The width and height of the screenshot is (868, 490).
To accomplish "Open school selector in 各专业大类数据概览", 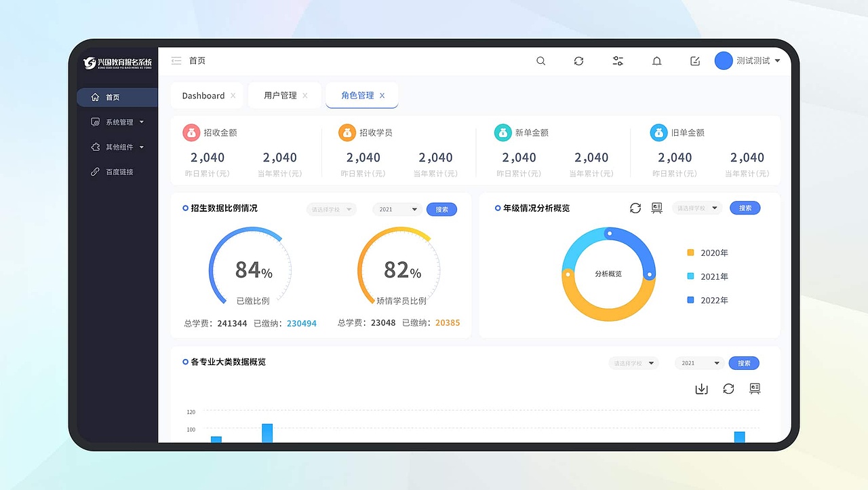I will pos(633,363).
